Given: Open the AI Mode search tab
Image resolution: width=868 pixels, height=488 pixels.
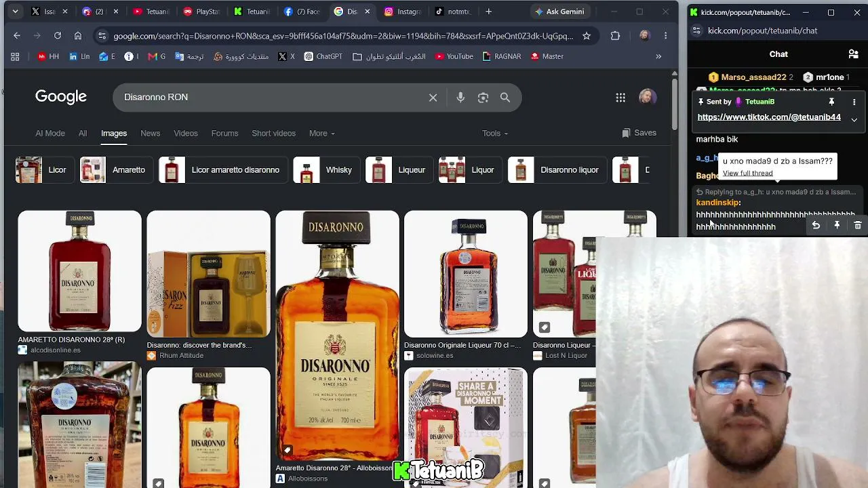Looking at the screenshot, I should (x=50, y=134).
